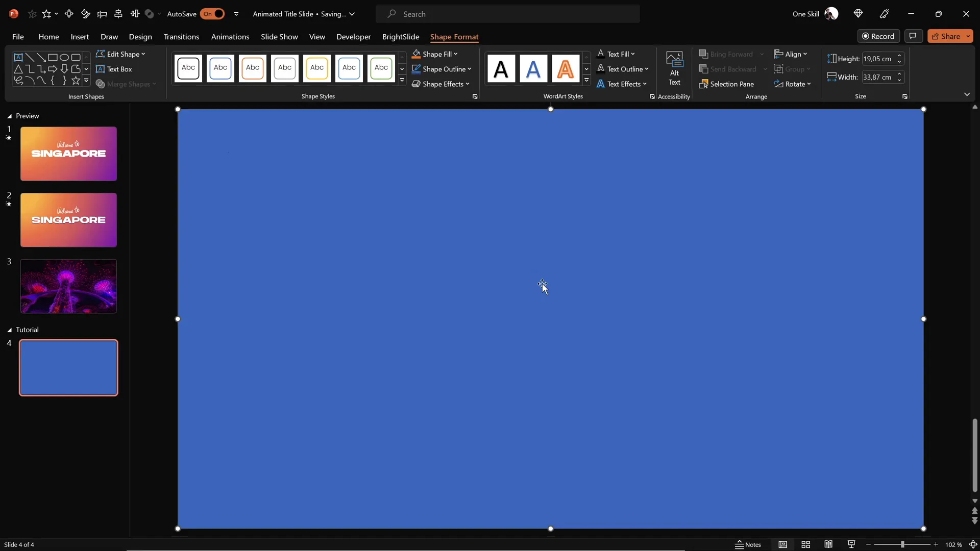Open the BrightSlide tab
Viewport: 980px width, 551px height.
[x=401, y=37]
